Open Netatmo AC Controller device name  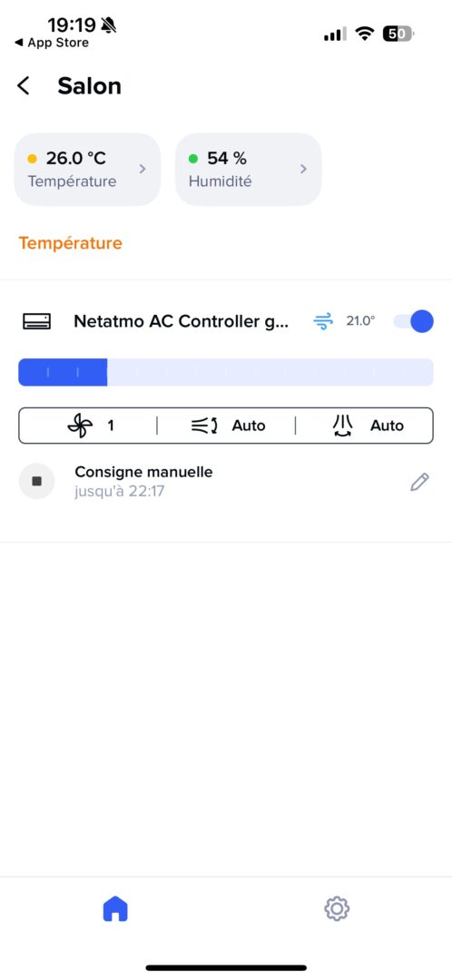(x=182, y=321)
